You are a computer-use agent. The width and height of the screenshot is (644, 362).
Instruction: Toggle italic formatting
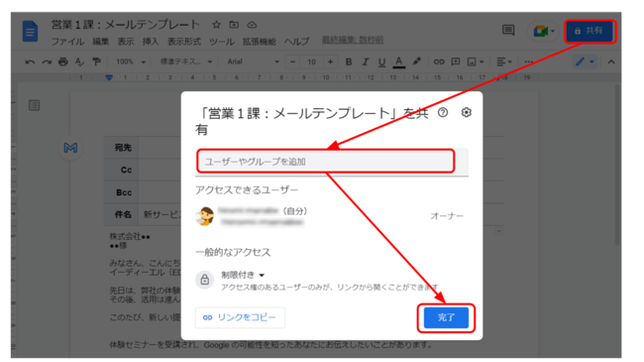(x=366, y=61)
